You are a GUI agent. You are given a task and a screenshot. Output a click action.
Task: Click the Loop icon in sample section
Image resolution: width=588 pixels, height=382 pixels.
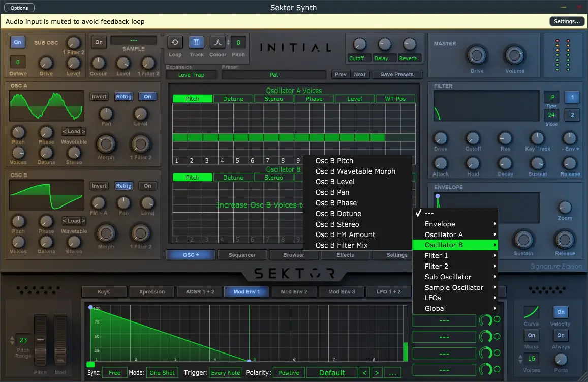pyautogui.click(x=175, y=43)
